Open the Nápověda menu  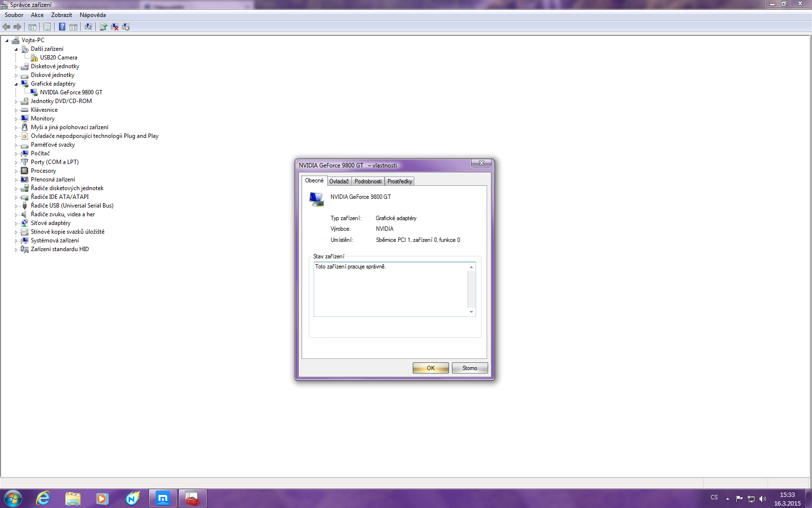[x=93, y=15]
